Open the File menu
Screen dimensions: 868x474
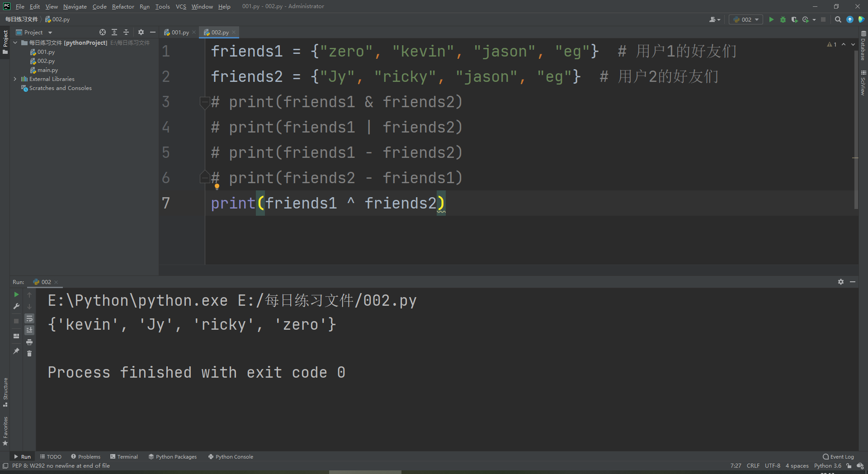click(x=20, y=6)
